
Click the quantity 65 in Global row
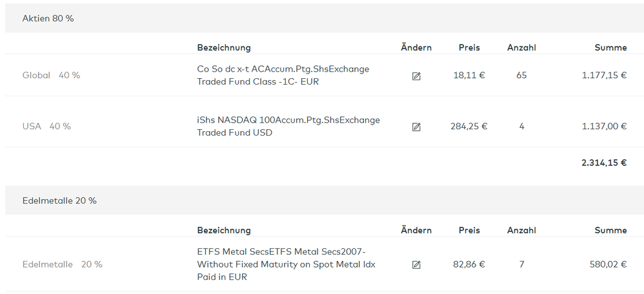tap(521, 75)
